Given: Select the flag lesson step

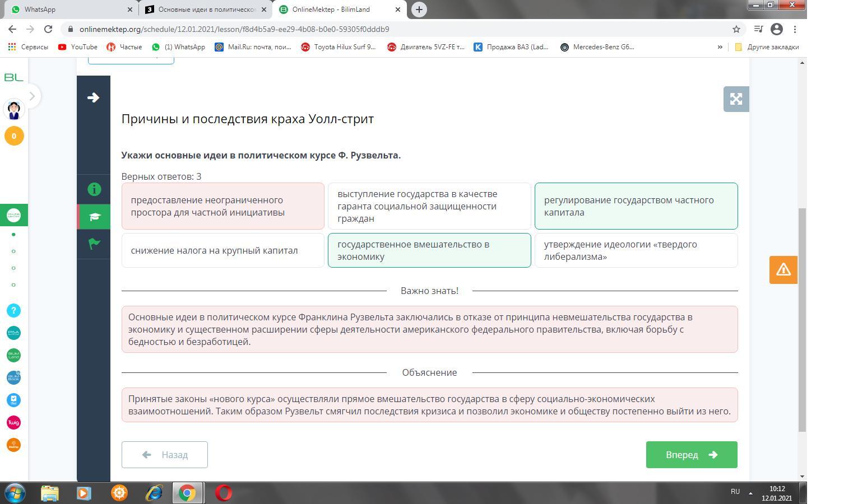Looking at the screenshot, I should coord(94,244).
